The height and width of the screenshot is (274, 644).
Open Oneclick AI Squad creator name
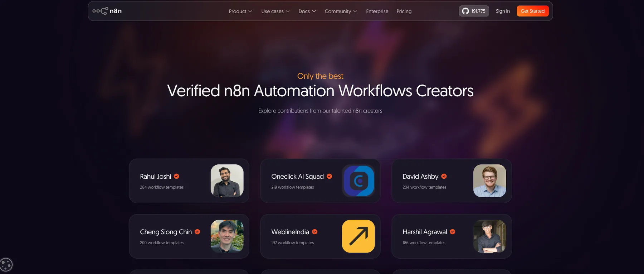[297, 177]
